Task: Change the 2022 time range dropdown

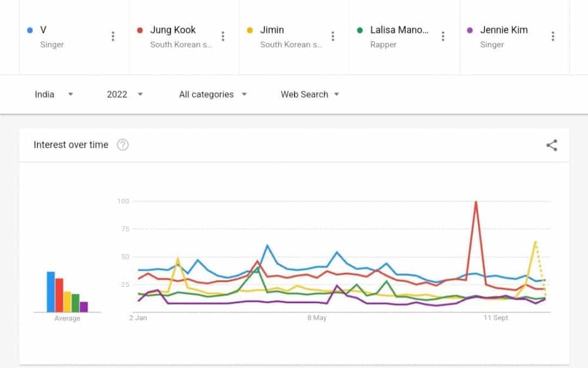Action: pos(125,94)
